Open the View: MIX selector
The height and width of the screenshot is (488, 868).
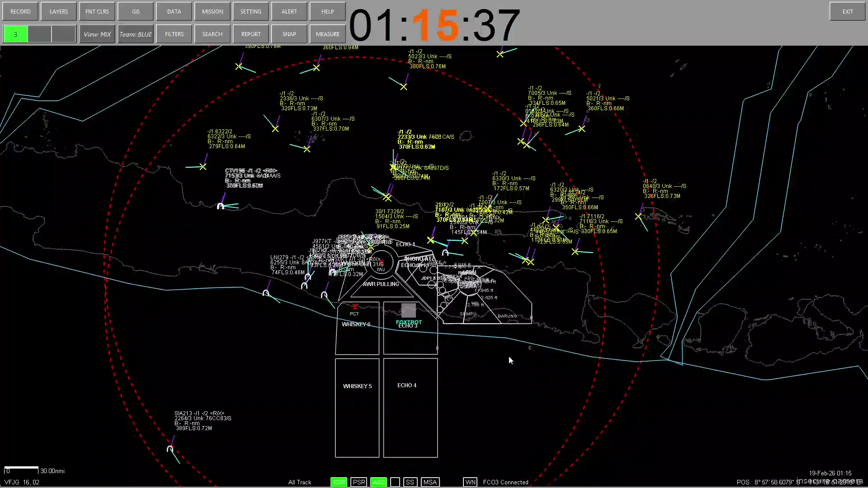[x=97, y=34]
